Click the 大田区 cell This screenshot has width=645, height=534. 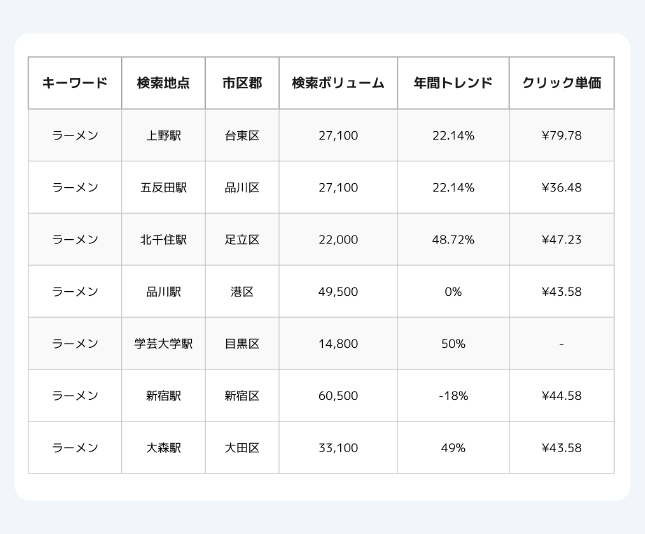[242, 447]
